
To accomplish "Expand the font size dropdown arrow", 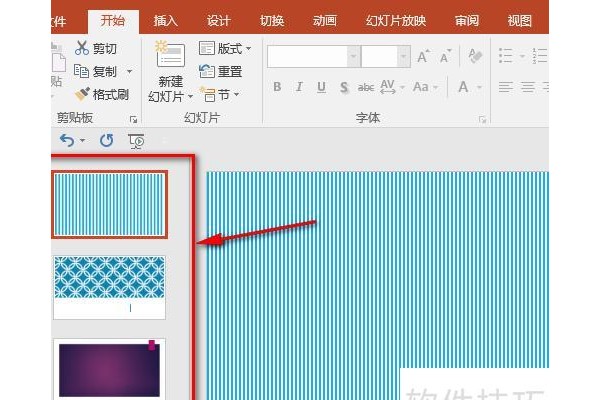I will (403, 57).
